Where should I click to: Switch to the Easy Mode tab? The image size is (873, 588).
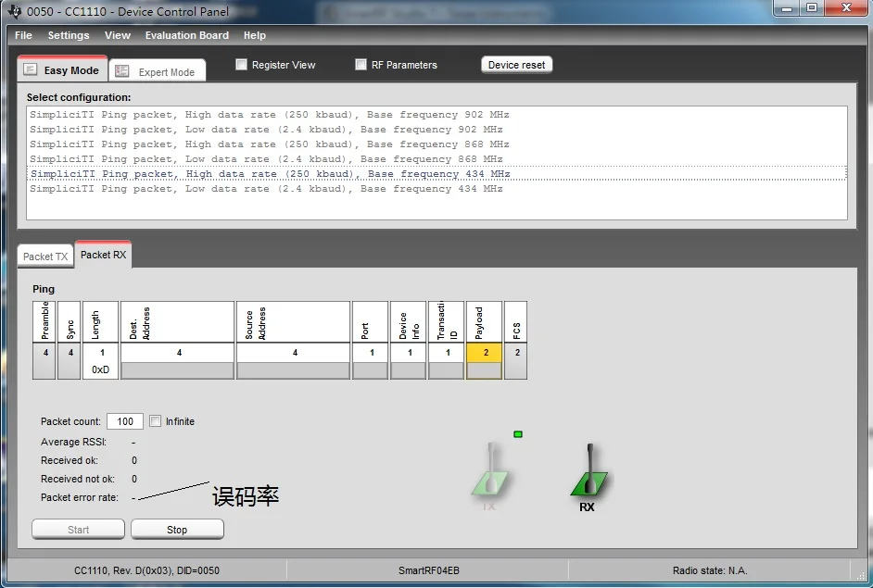[x=62, y=69]
